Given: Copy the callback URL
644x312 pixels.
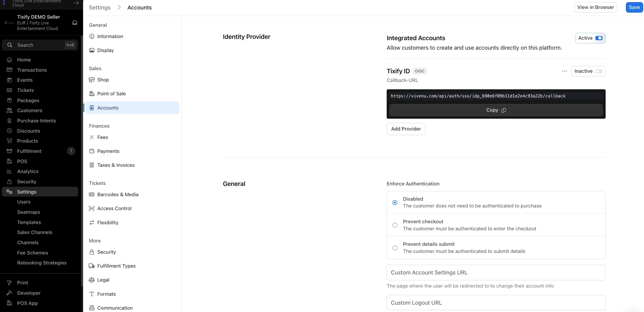Looking at the screenshot, I should click(496, 110).
